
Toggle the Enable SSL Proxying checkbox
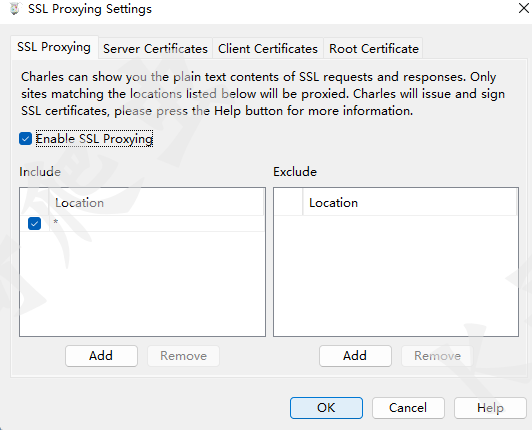[x=25, y=138]
